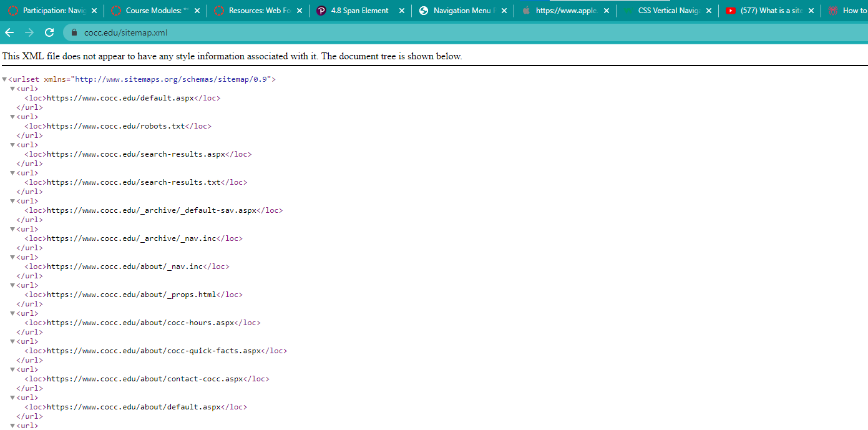Click the browser back arrow
Viewport: 868px width, 430px height.
pyautogui.click(x=9, y=33)
